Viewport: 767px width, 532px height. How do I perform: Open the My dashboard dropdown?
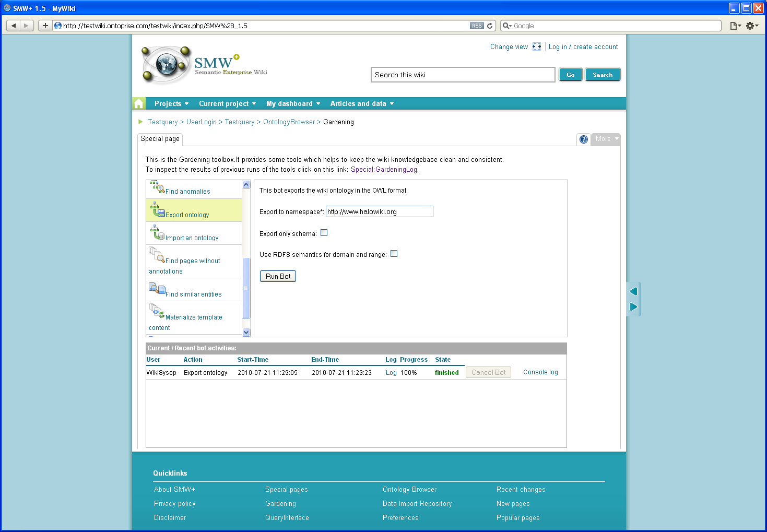click(293, 104)
